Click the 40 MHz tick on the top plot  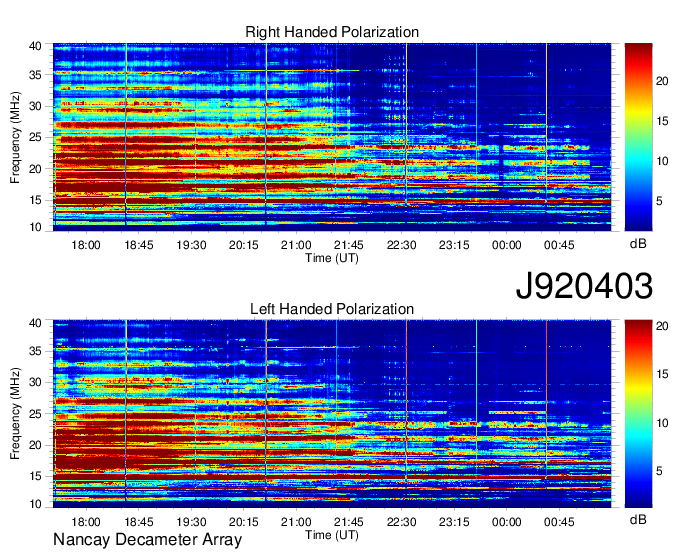tap(36, 46)
